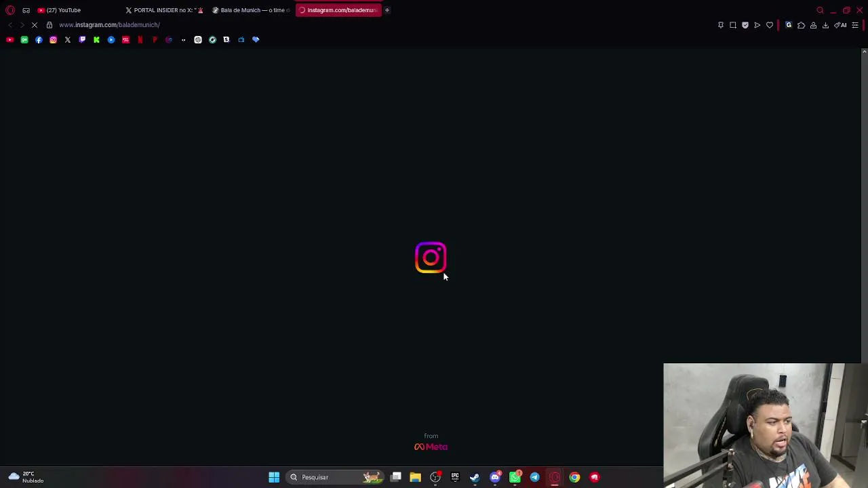The width and height of the screenshot is (868, 488).
Task: Click the Instagram logo on the loading screen
Action: [x=431, y=258]
